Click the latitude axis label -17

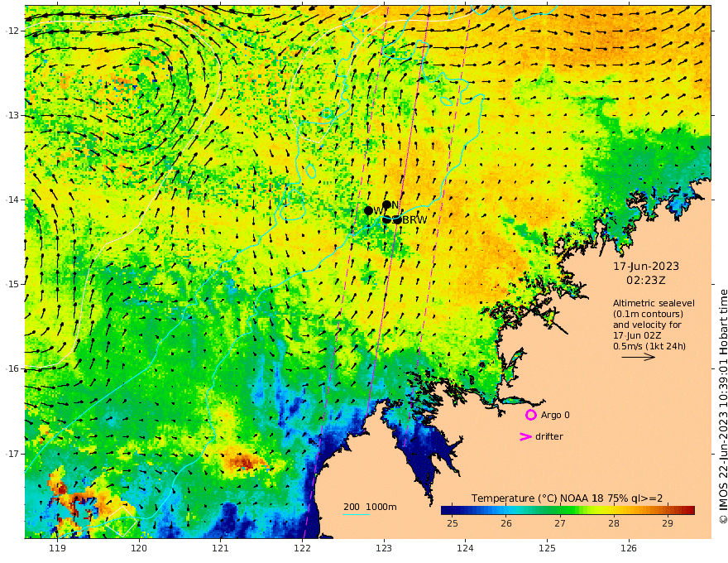[x=12, y=454]
